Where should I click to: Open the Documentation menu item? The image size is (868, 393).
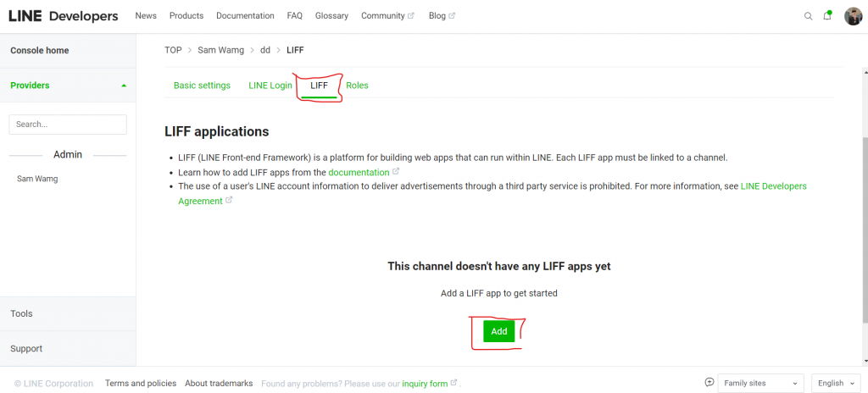point(245,16)
